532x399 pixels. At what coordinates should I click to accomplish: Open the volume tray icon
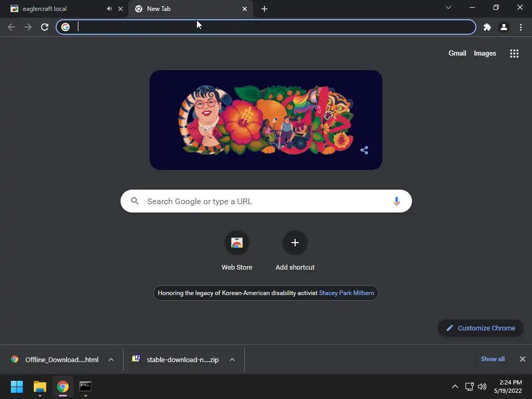click(x=482, y=387)
